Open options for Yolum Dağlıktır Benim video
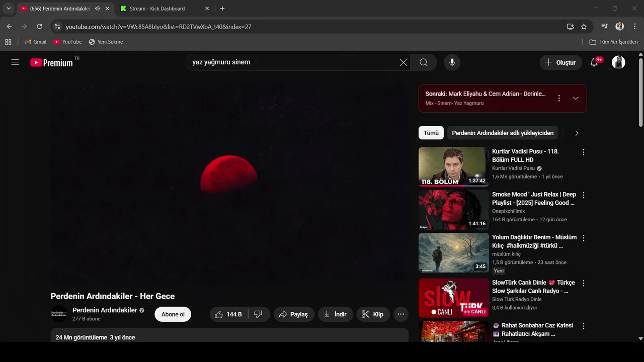644x362 pixels. coord(584,238)
